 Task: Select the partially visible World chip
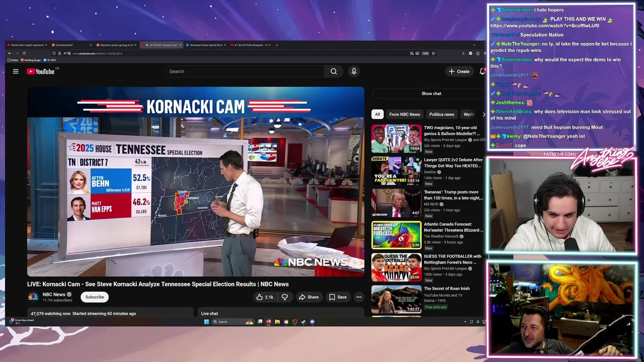[x=468, y=114]
